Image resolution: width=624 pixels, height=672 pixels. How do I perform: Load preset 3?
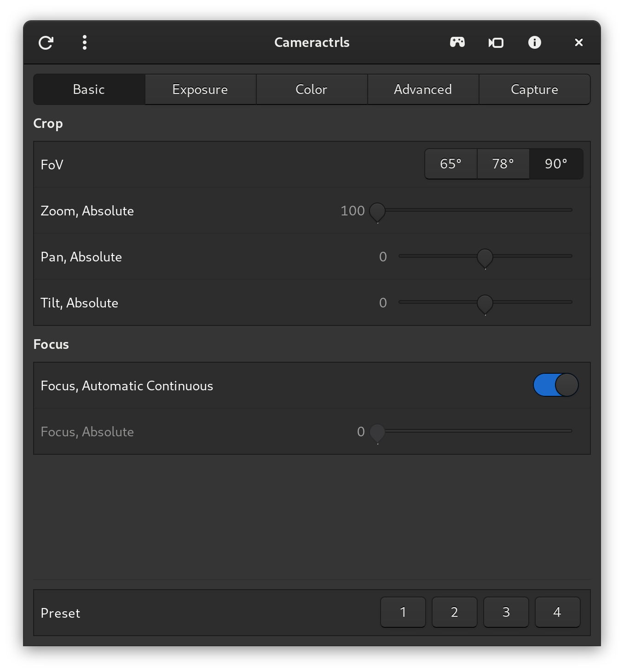[x=506, y=612]
